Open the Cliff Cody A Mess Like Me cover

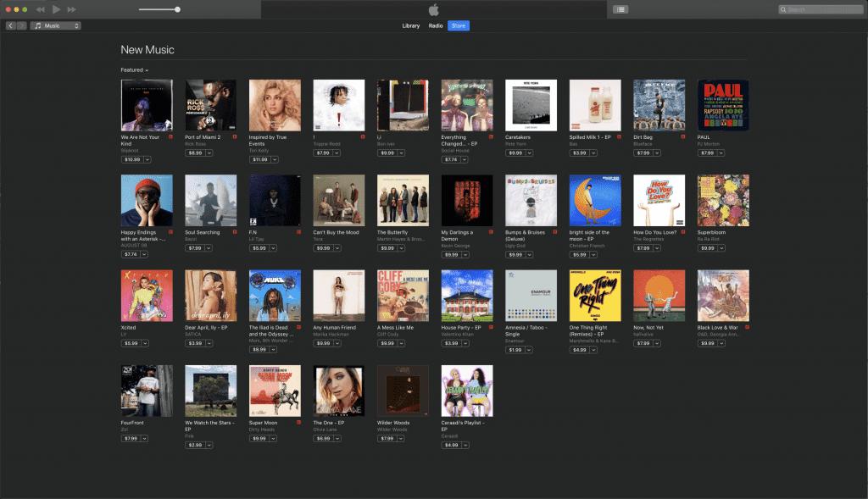tap(403, 296)
